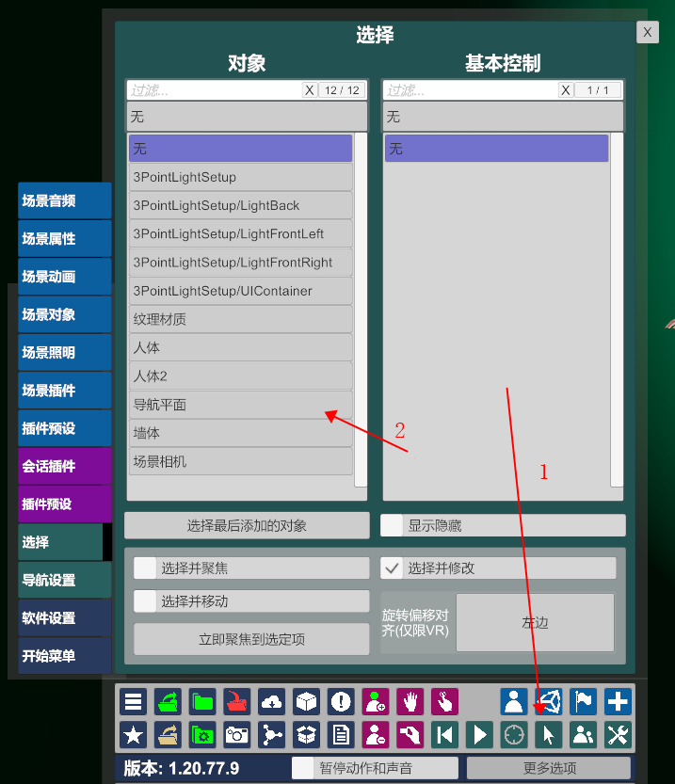This screenshot has width=675, height=784.
Task: Click the cloud download icon
Action: coord(271,701)
